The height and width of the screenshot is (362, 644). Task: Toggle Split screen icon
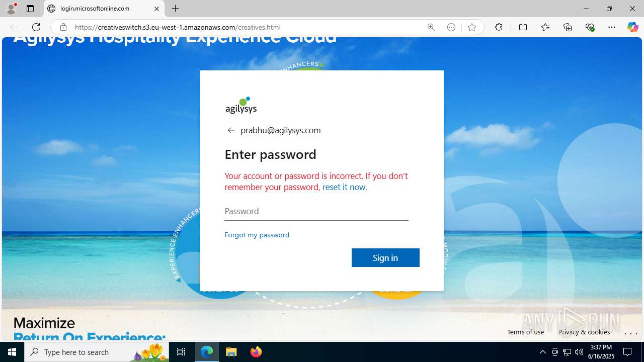pos(523,27)
